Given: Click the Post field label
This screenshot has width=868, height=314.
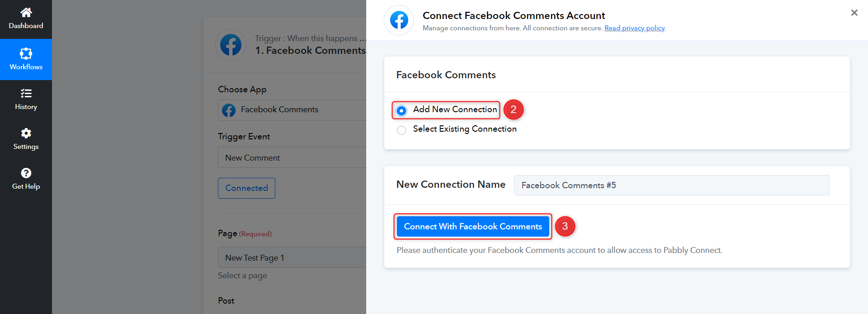Looking at the screenshot, I should (226, 301).
